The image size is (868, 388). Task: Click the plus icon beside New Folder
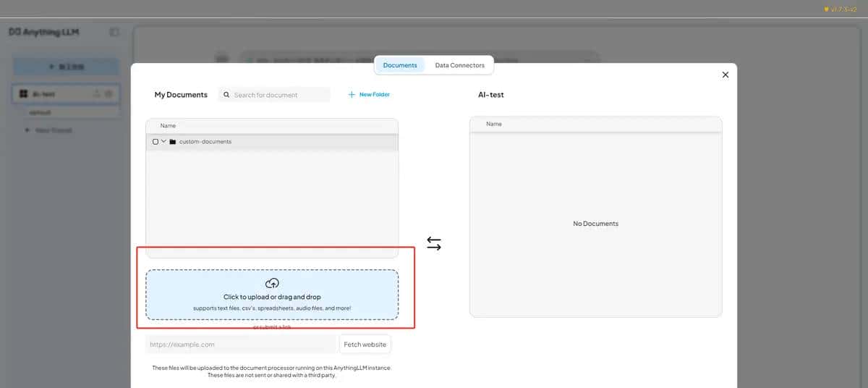[352, 95]
